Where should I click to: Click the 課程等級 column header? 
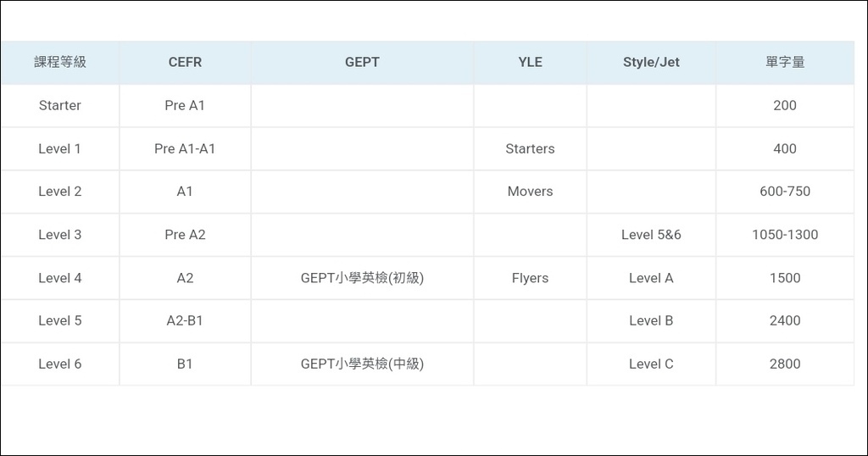click(60, 62)
